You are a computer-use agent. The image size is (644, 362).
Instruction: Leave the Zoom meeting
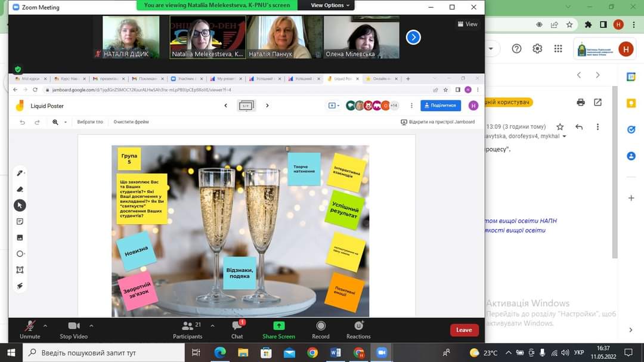(x=464, y=330)
